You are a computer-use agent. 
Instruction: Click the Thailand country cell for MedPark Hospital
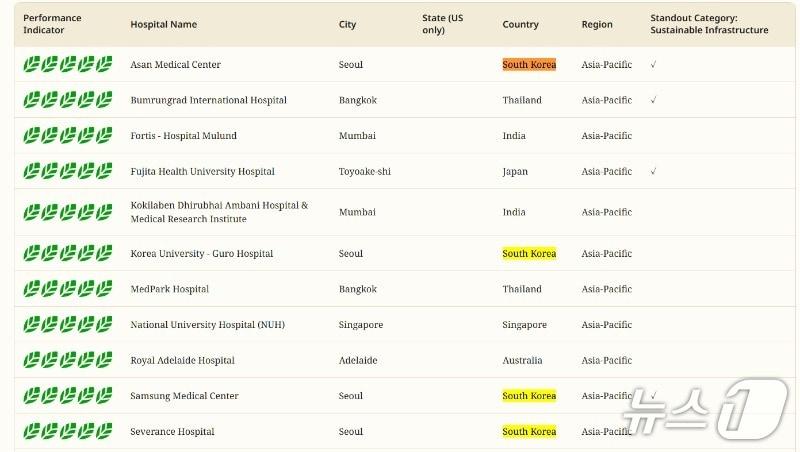click(x=522, y=289)
